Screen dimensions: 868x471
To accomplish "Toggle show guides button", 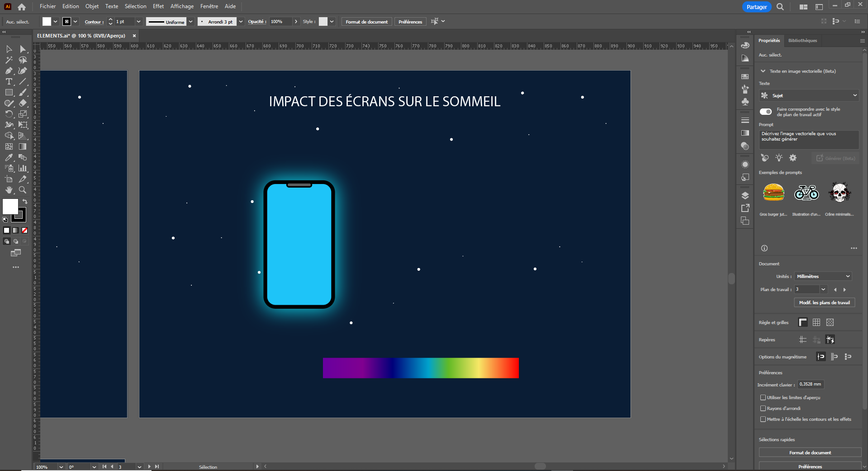I will (803, 339).
